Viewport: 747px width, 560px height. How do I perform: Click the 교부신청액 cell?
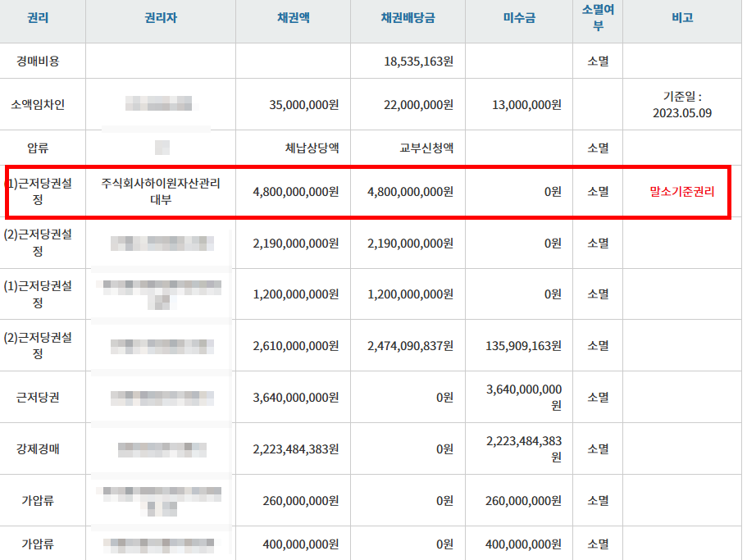426,148
